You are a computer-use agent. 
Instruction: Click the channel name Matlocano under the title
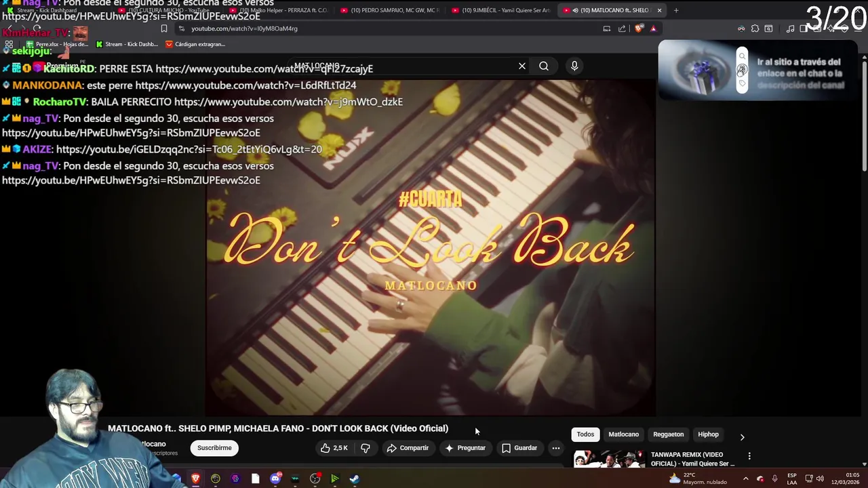tap(152, 444)
